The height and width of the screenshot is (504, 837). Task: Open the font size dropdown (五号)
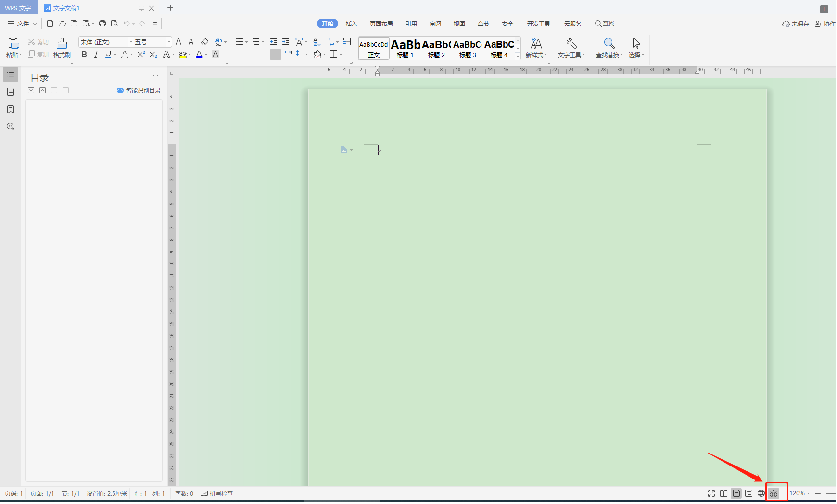(169, 42)
